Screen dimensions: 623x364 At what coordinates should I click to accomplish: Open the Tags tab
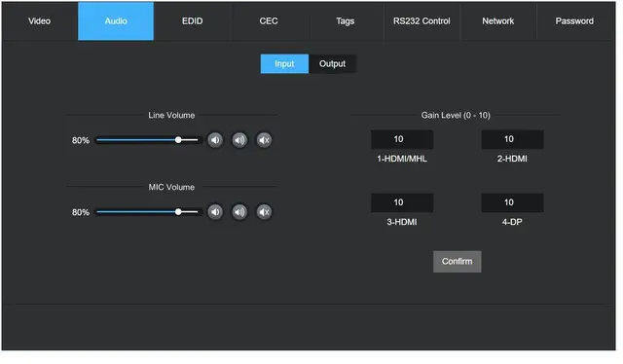(x=345, y=21)
